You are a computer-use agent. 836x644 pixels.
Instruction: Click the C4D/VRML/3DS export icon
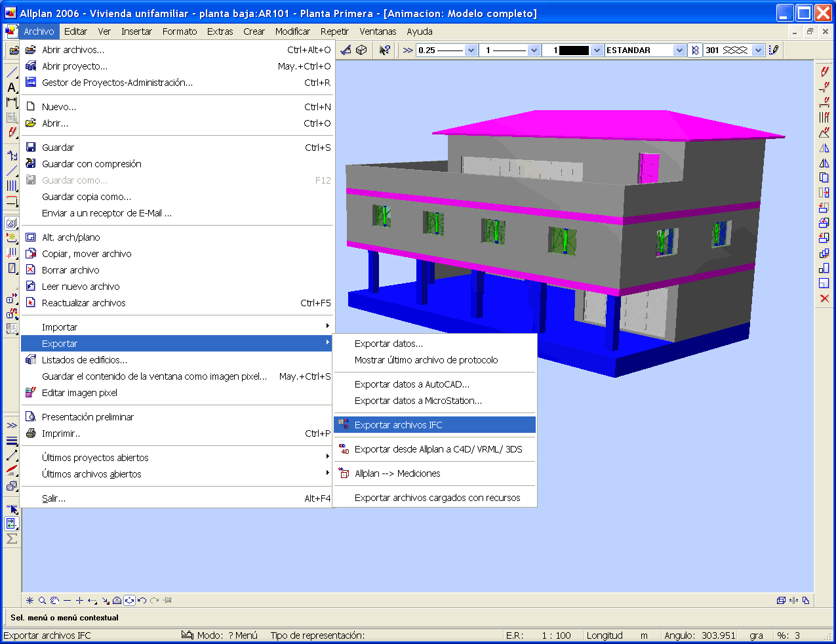pyautogui.click(x=344, y=449)
